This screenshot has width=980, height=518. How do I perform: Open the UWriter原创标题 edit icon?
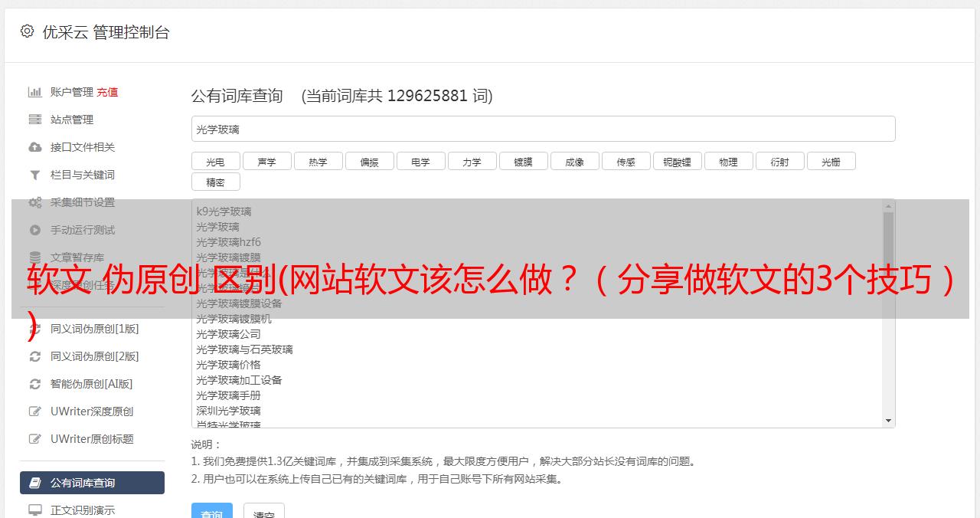(x=35, y=439)
